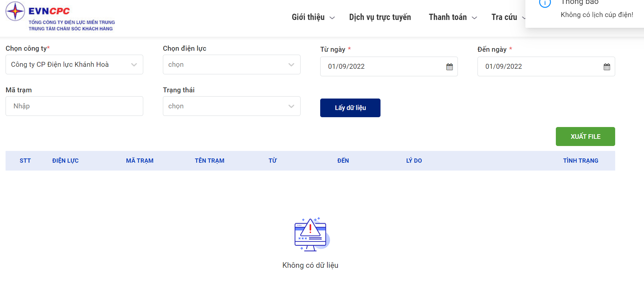Open the Từ ngày calendar picker icon
Viewport: 644px width, 292px height.
click(449, 67)
